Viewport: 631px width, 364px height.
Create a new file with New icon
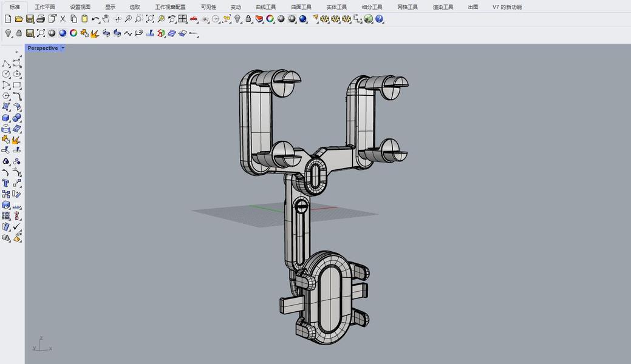[x=8, y=19]
